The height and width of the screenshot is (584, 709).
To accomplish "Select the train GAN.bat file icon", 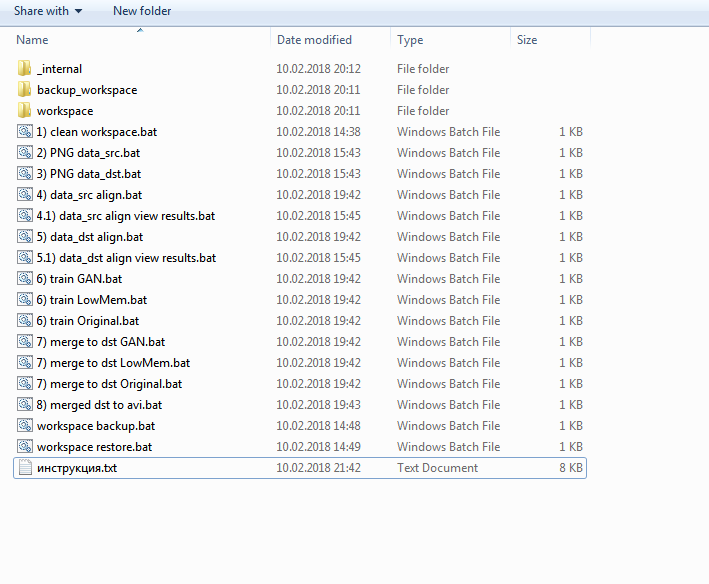I will pyautogui.click(x=25, y=279).
